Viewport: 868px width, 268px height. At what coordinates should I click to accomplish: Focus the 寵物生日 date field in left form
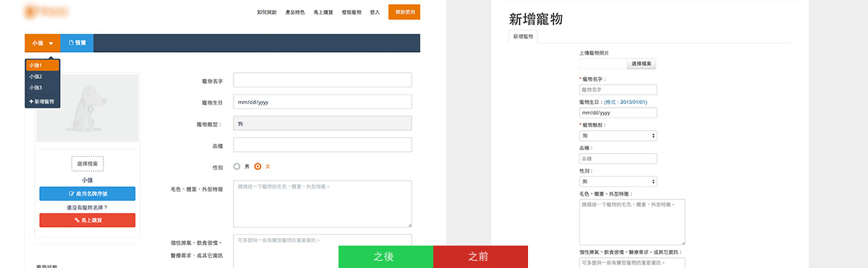coord(323,102)
